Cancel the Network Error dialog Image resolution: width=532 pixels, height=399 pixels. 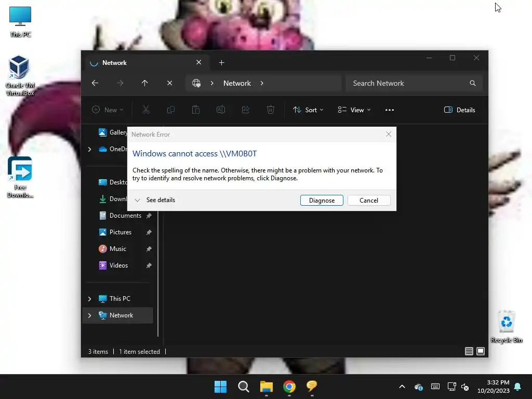click(368, 200)
